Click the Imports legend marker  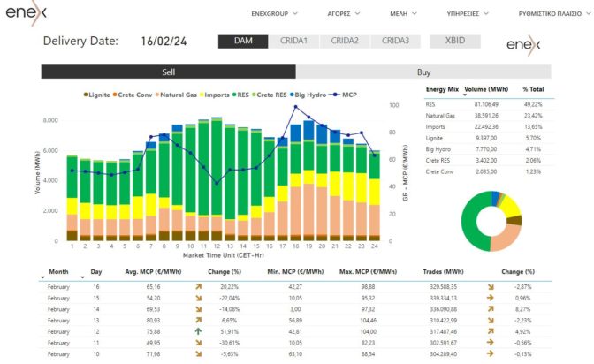(202, 95)
